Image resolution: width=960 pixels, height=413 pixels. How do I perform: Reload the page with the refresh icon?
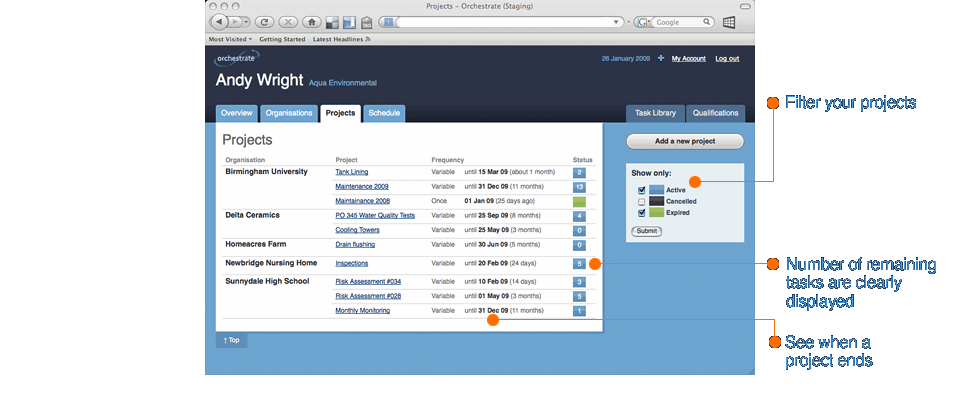pyautogui.click(x=265, y=21)
